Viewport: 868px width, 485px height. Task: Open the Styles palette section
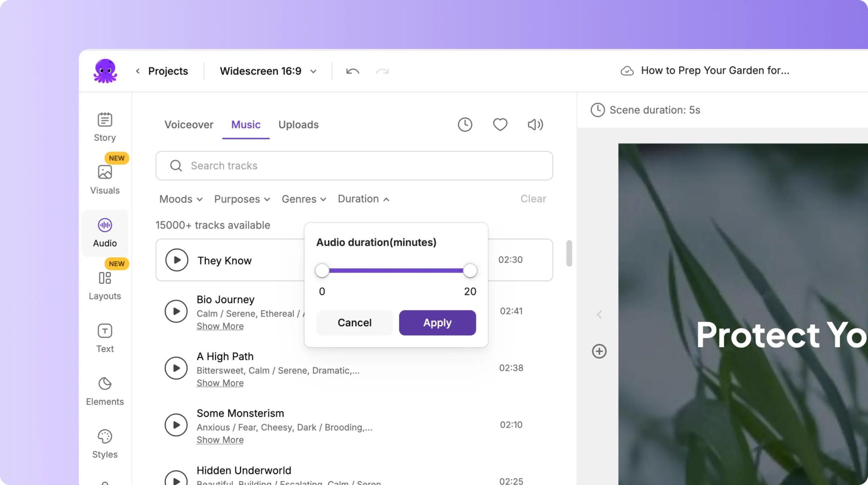105,444
